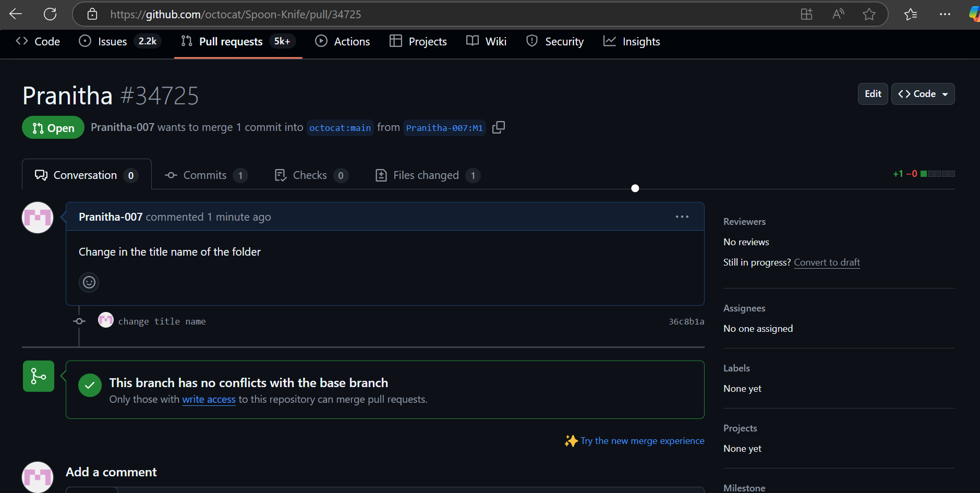Reload the page with the refresh icon
Viewport: 980px width, 493px height.
50,14
